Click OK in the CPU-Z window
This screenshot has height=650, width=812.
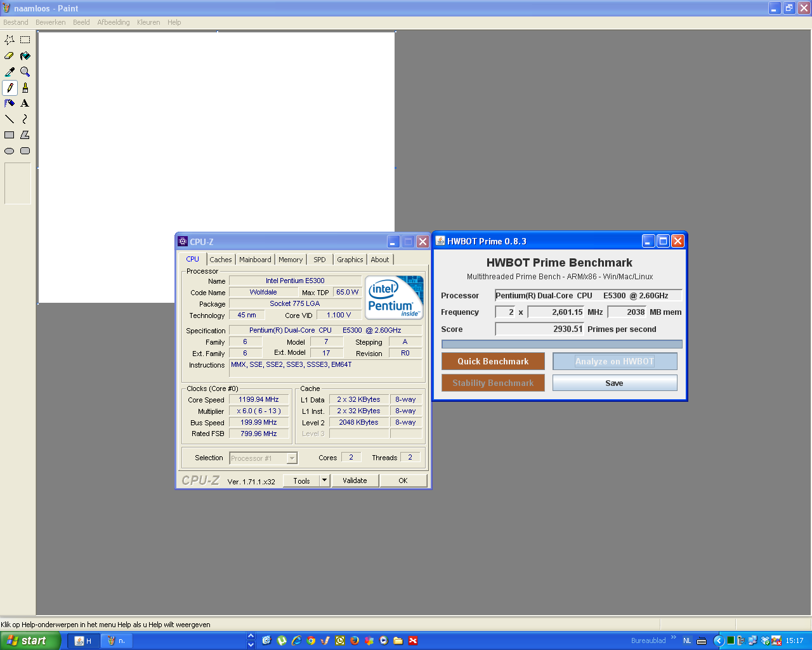click(x=403, y=481)
